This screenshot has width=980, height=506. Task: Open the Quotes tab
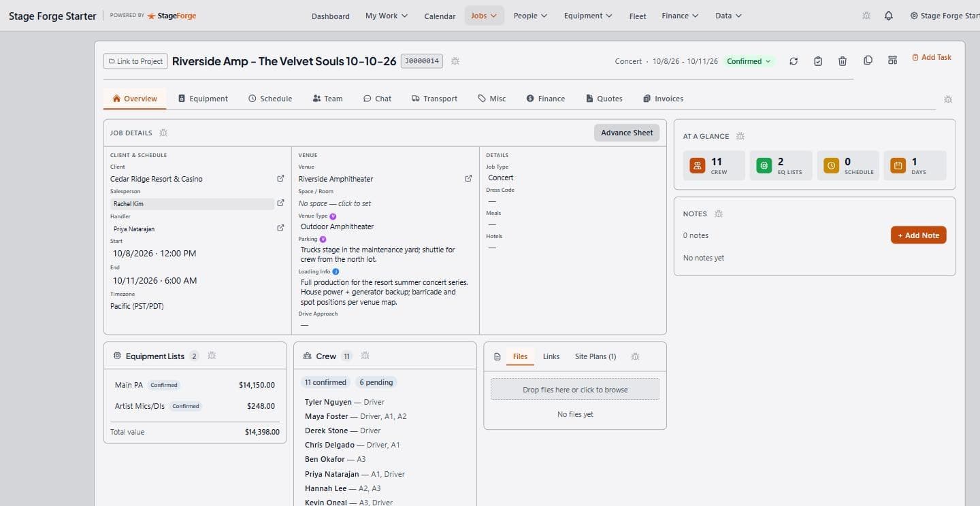604,99
